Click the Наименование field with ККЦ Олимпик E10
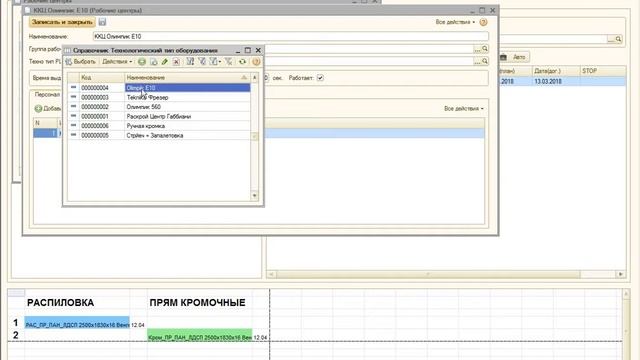Viewport: 640px width, 360px height. click(x=291, y=36)
